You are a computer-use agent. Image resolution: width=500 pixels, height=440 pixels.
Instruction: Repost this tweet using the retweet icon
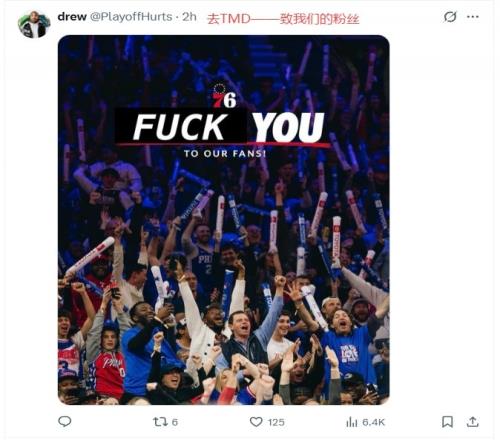159,422
